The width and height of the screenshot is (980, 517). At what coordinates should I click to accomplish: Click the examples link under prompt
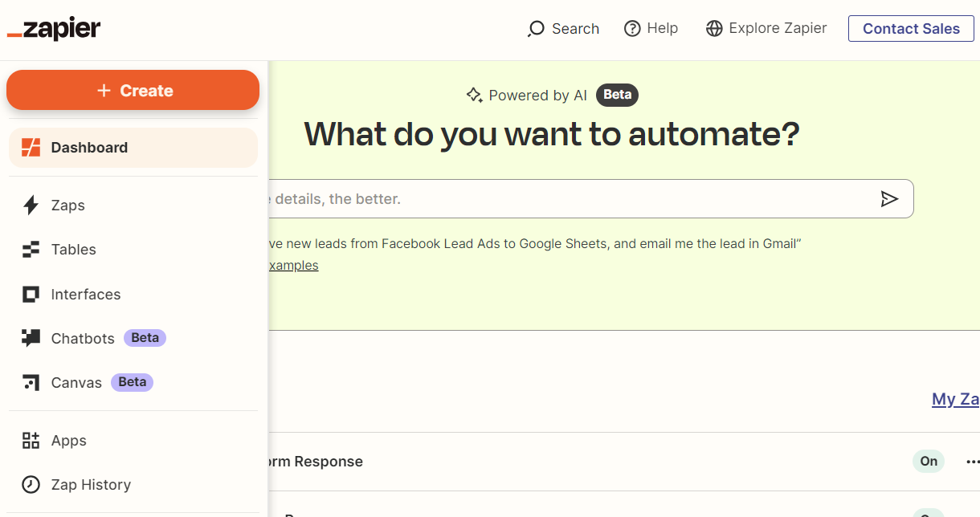[x=293, y=266]
